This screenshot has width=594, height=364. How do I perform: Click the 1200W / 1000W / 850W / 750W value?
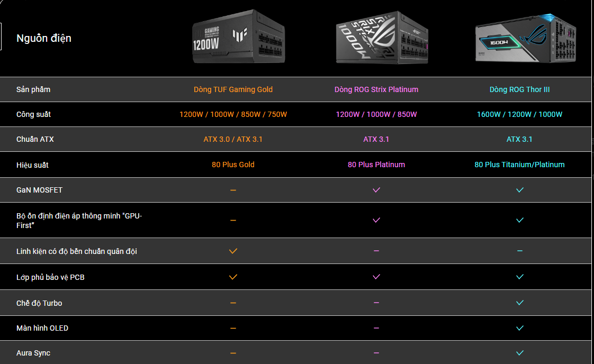[x=233, y=114]
